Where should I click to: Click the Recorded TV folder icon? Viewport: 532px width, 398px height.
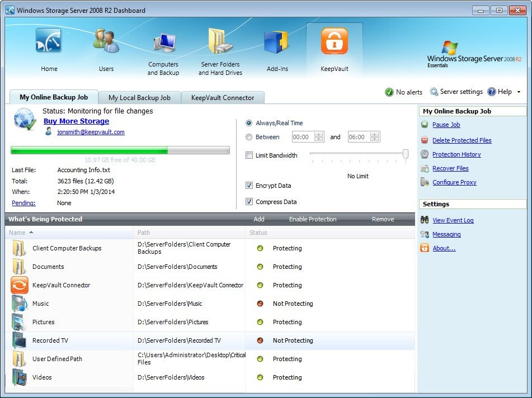[20, 340]
